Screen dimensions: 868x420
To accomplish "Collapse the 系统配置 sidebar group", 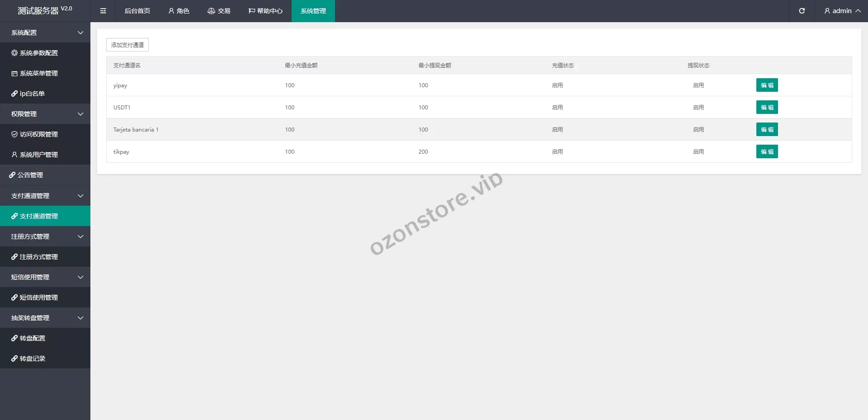I will pyautogui.click(x=45, y=33).
